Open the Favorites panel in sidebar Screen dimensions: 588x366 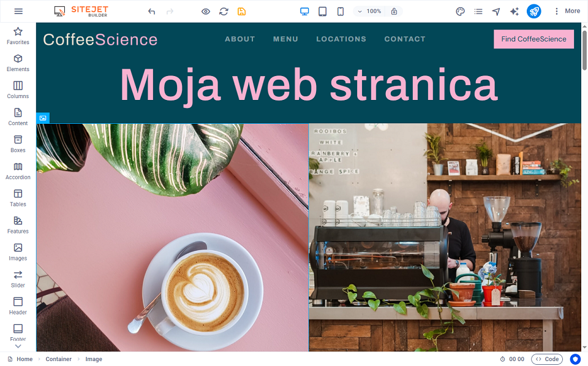18,36
